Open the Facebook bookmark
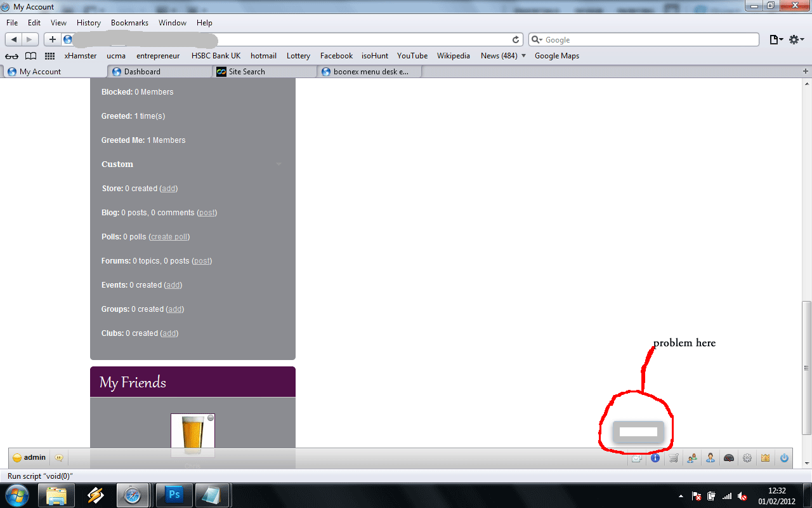812x508 pixels. tap(336, 56)
